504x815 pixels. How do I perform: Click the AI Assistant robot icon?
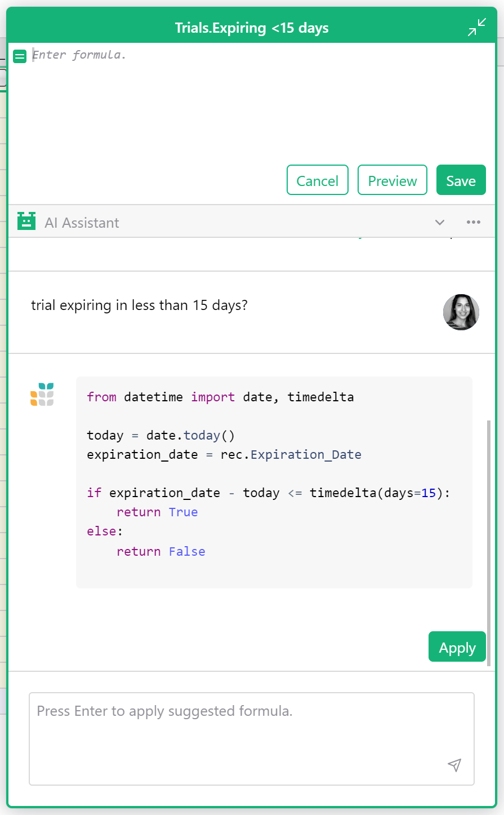[26, 222]
